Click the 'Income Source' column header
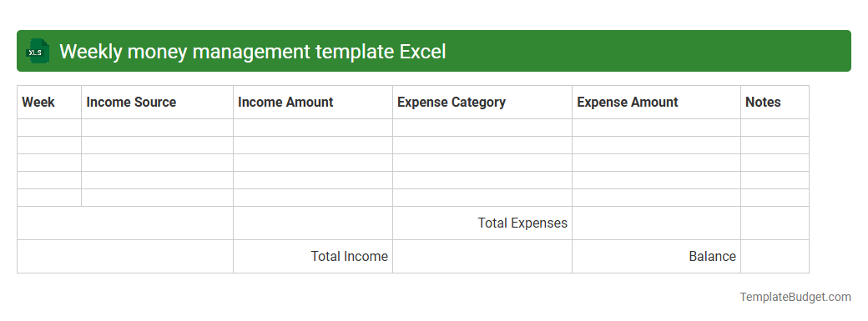 (157, 102)
